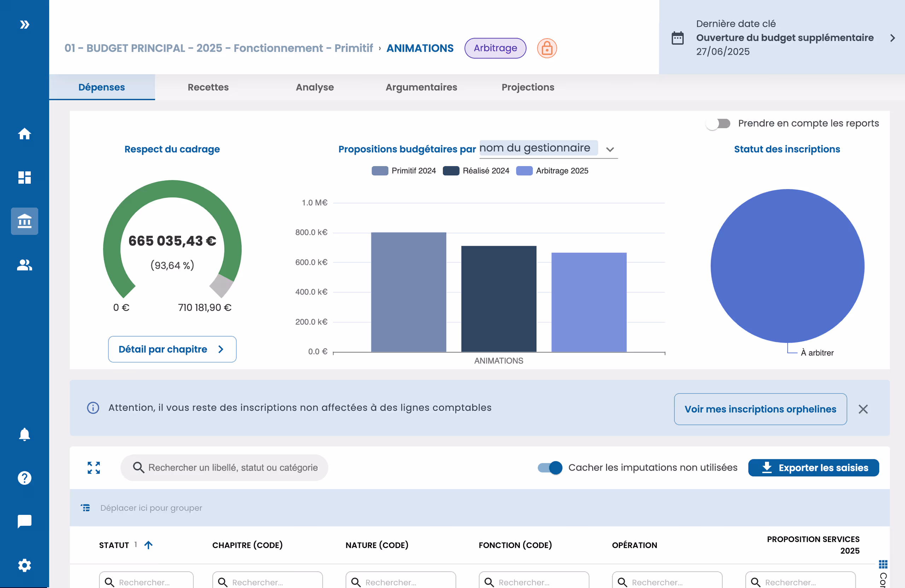This screenshot has width=905, height=588.
Task: Click the orange lock icon near Arbitrage
Action: pos(547,48)
